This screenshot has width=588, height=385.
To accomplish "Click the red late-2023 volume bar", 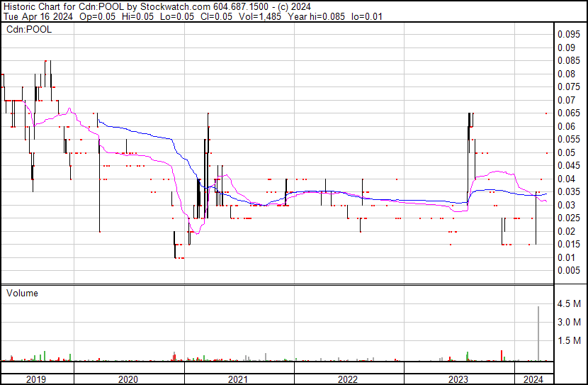I will [502, 356].
